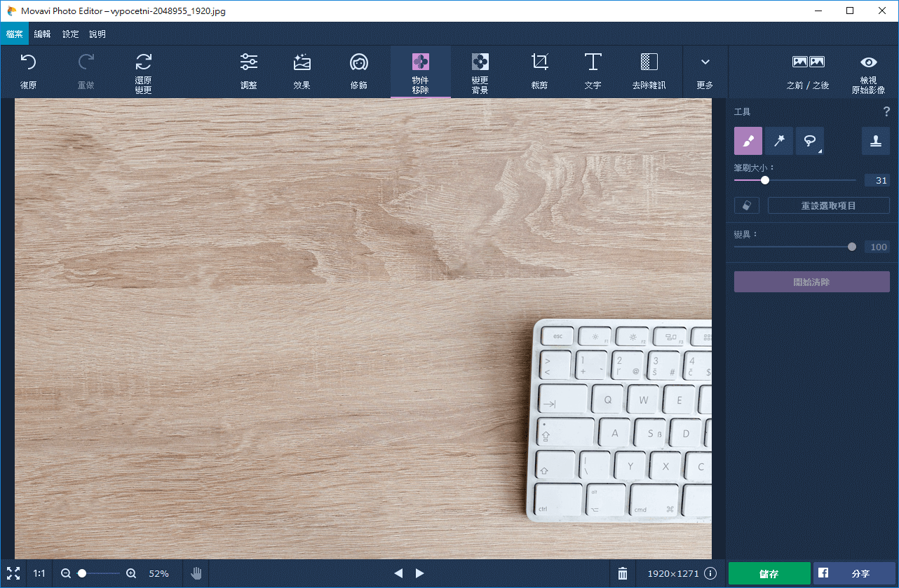Click the 重設選取項目 button

pyautogui.click(x=828, y=205)
